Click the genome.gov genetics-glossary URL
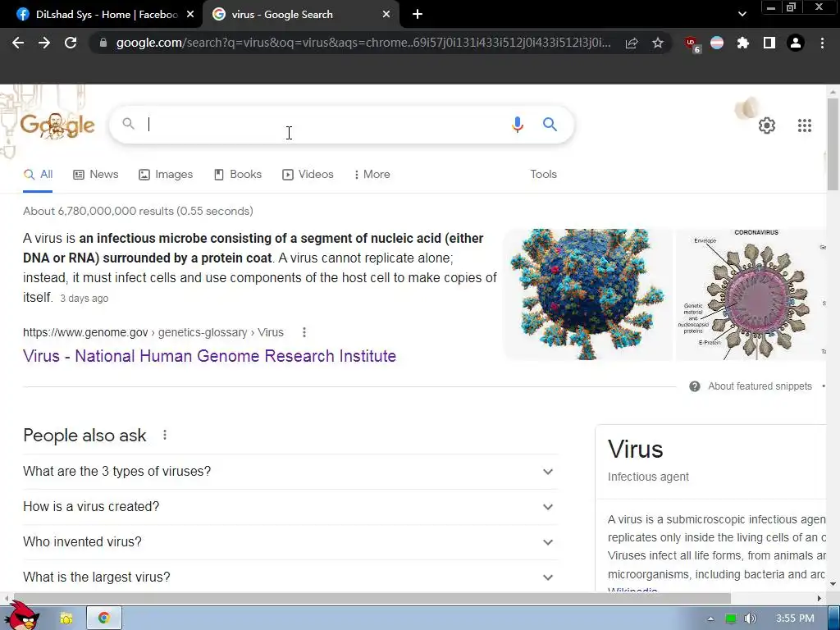The height and width of the screenshot is (630, 840). click(153, 333)
